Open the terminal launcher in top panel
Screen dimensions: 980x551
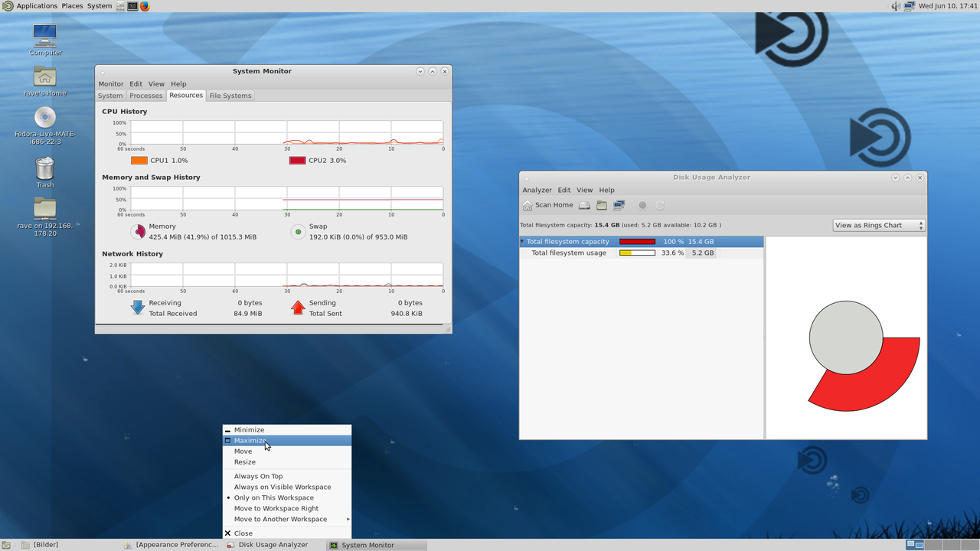pyautogui.click(x=132, y=6)
